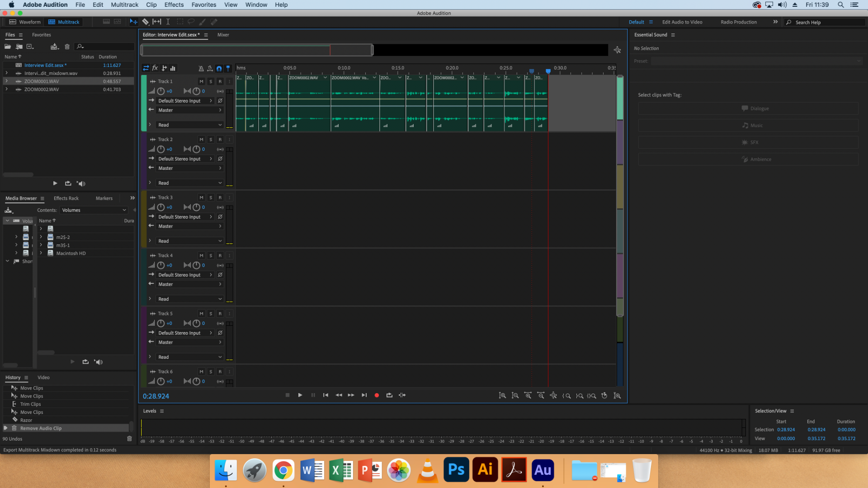Click Insert into Multitrack icon

[55, 47]
